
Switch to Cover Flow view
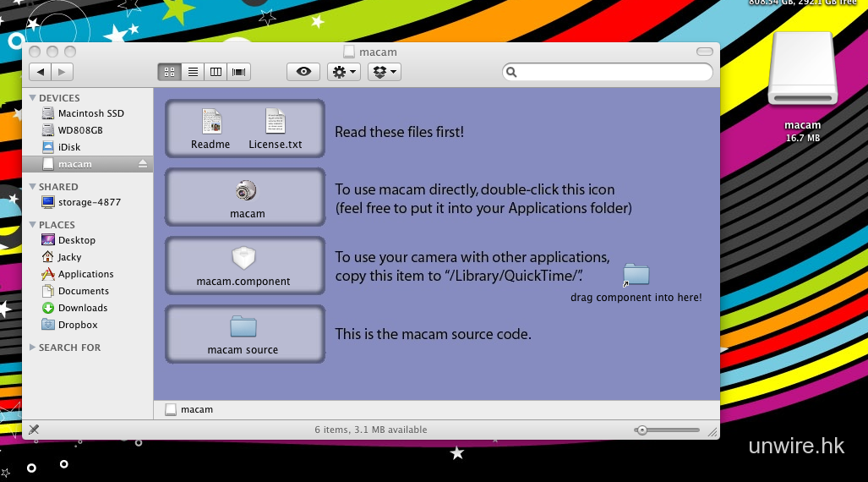239,72
